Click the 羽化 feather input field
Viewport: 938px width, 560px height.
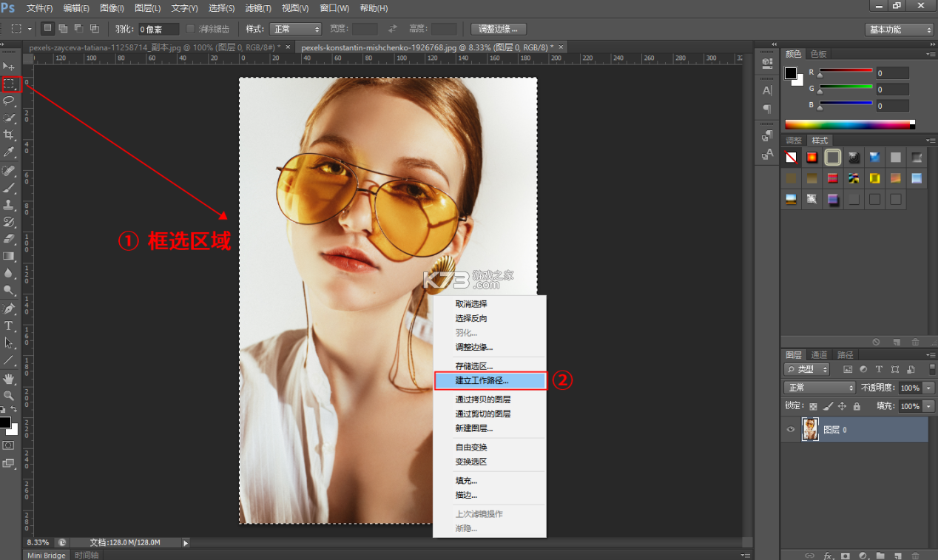point(158,30)
